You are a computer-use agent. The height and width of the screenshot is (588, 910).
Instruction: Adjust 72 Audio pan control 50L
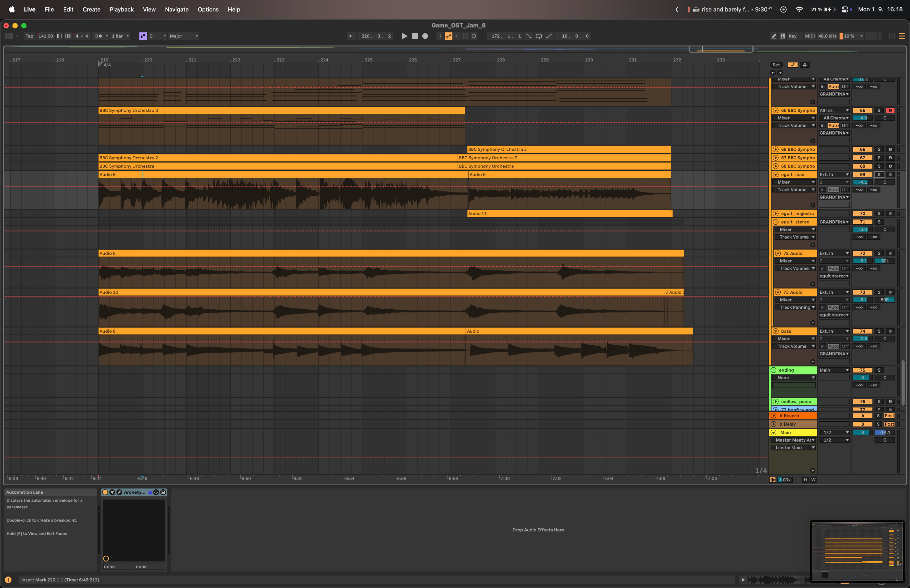coord(885,261)
